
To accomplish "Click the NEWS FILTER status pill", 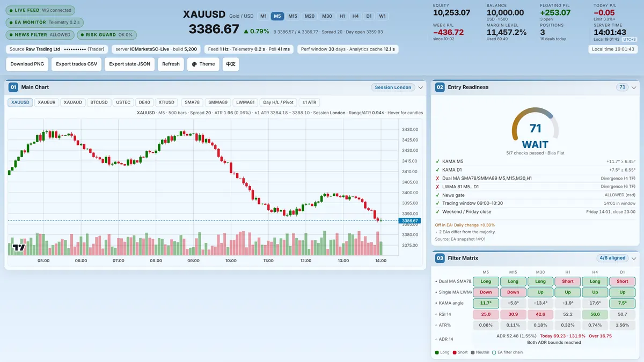I will [40, 35].
